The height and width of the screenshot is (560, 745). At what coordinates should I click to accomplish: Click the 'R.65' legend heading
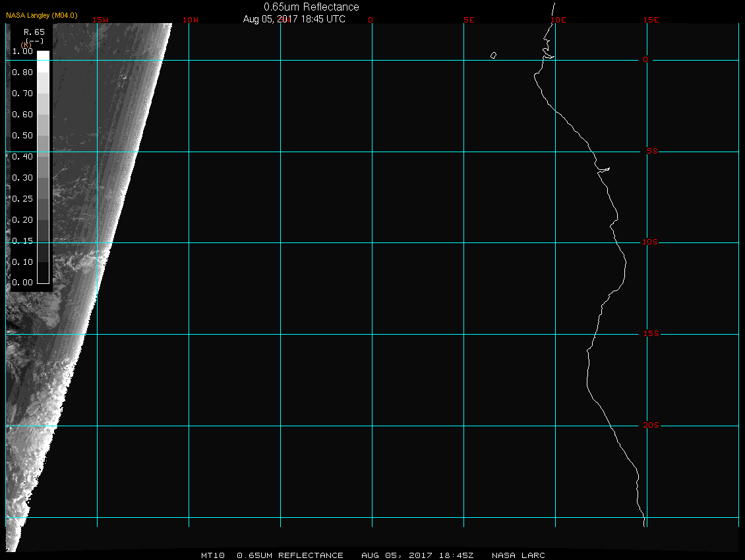[34, 32]
